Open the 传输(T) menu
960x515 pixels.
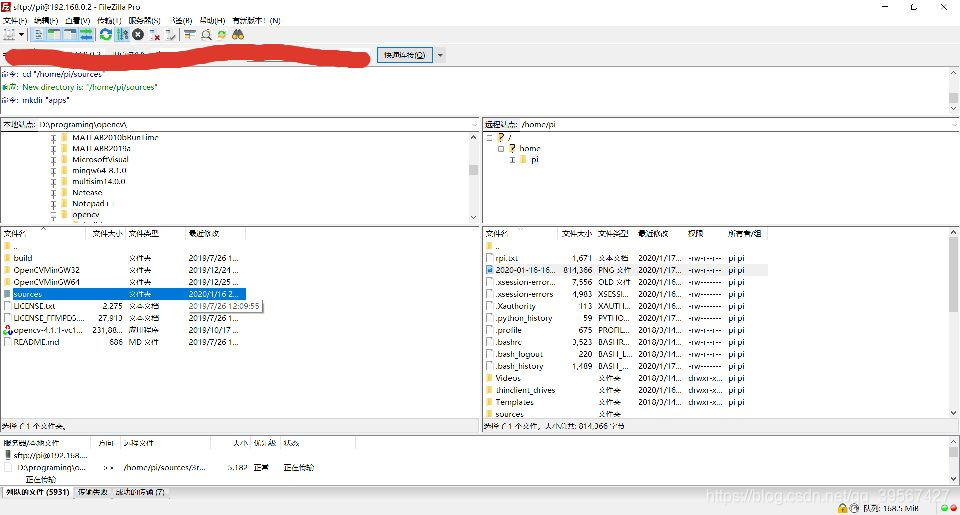(110, 20)
